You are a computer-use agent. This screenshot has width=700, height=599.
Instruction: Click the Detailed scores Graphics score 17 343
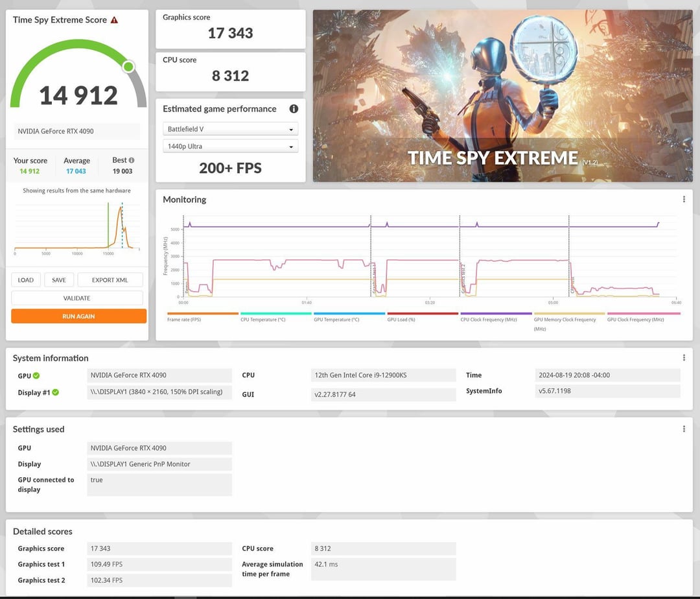tap(159, 548)
